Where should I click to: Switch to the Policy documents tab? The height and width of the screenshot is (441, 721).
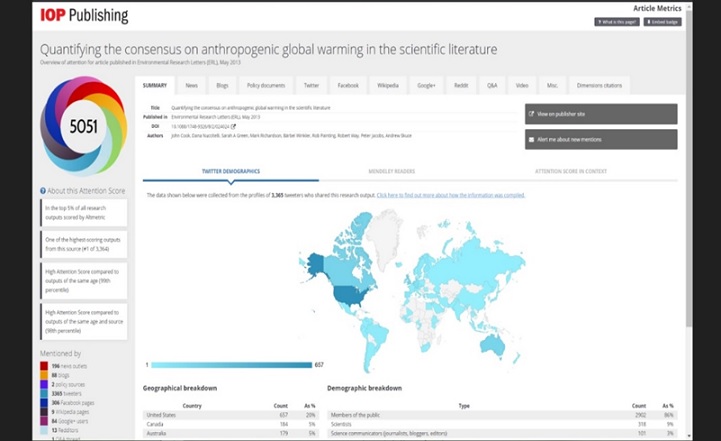click(266, 86)
